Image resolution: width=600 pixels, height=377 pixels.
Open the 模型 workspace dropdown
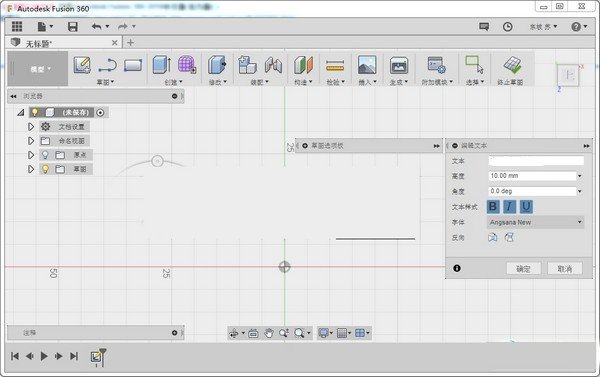[x=38, y=69]
